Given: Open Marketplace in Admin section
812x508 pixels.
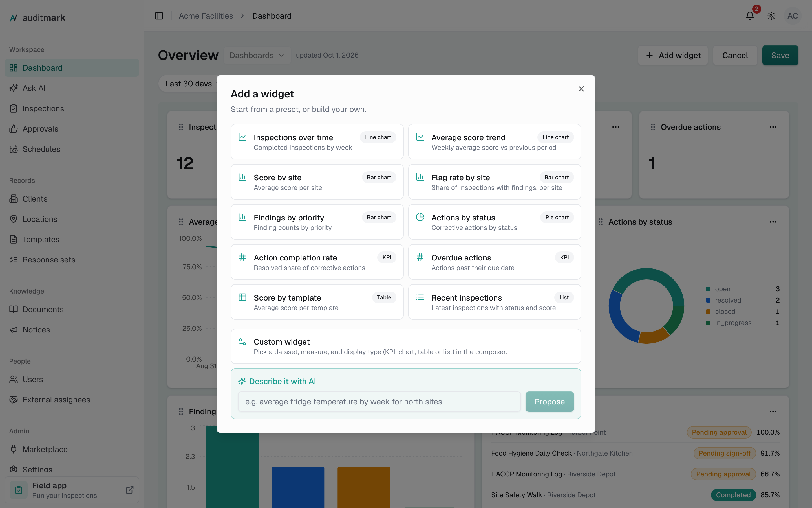Looking at the screenshot, I should pyautogui.click(x=72, y=450).
